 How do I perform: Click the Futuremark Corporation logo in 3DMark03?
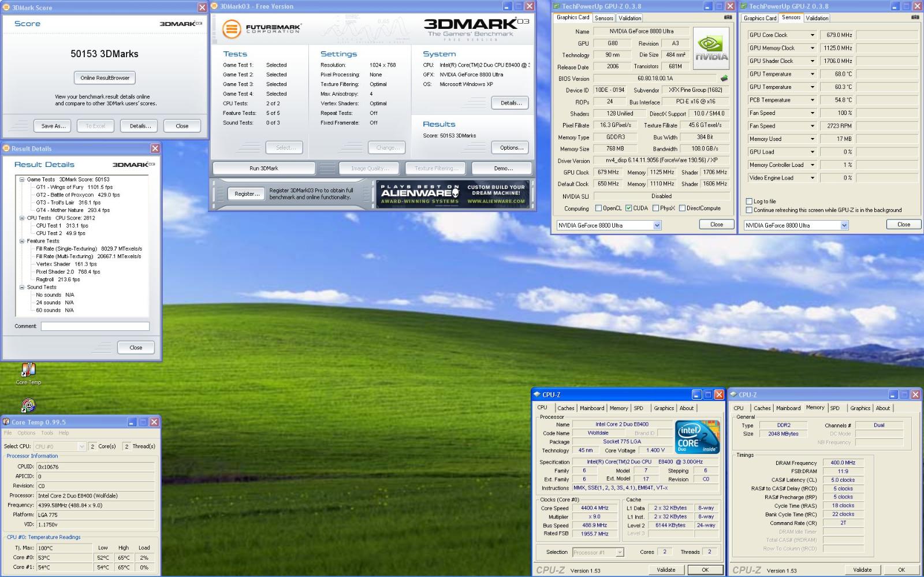coord(262,28)
